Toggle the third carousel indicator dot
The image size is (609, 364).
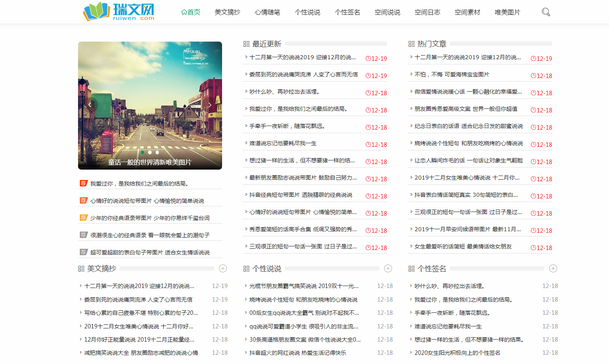tap(157, 152)
